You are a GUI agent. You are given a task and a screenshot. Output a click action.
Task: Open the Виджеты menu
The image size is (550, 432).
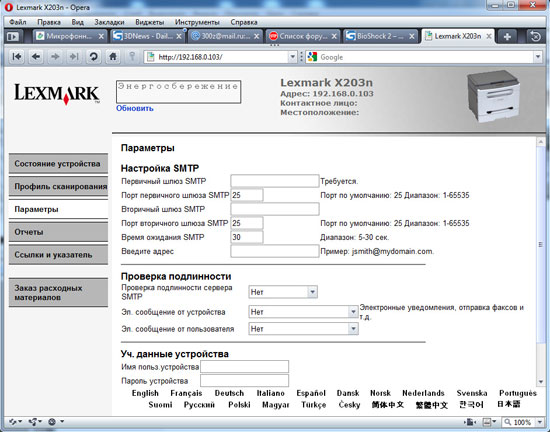150,22
